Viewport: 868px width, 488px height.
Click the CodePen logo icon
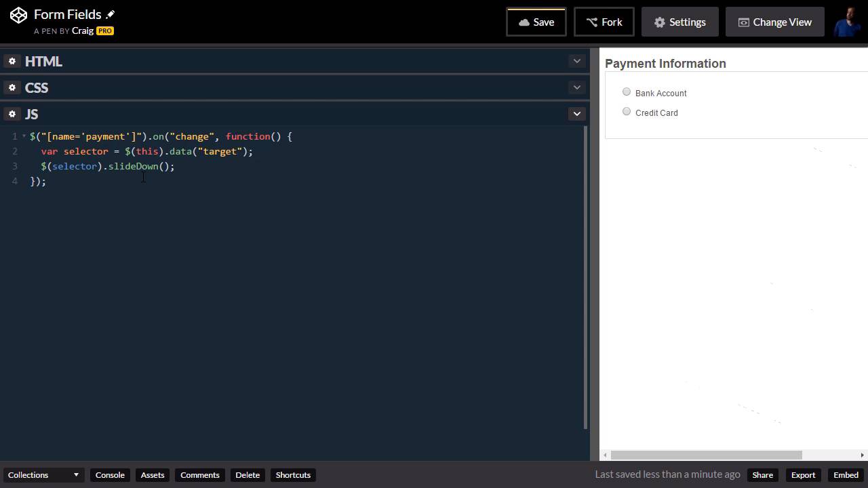point(18,15)
